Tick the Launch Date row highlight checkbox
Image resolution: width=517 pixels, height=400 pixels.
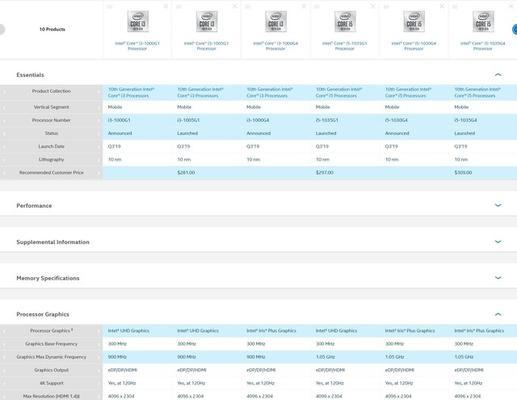tap(4, 147)
